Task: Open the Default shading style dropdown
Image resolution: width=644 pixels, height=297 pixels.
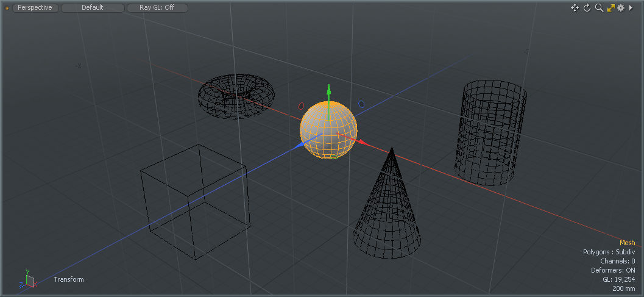Action: (x=93, y=8)
